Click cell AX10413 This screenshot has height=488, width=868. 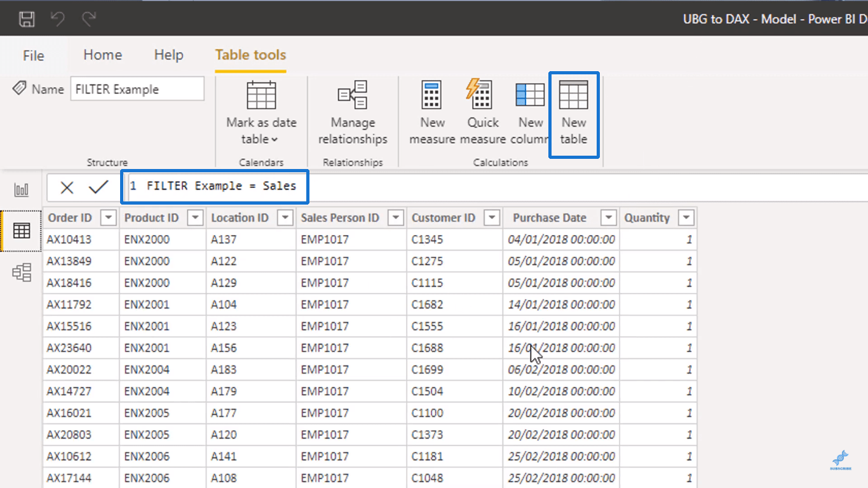81,240
